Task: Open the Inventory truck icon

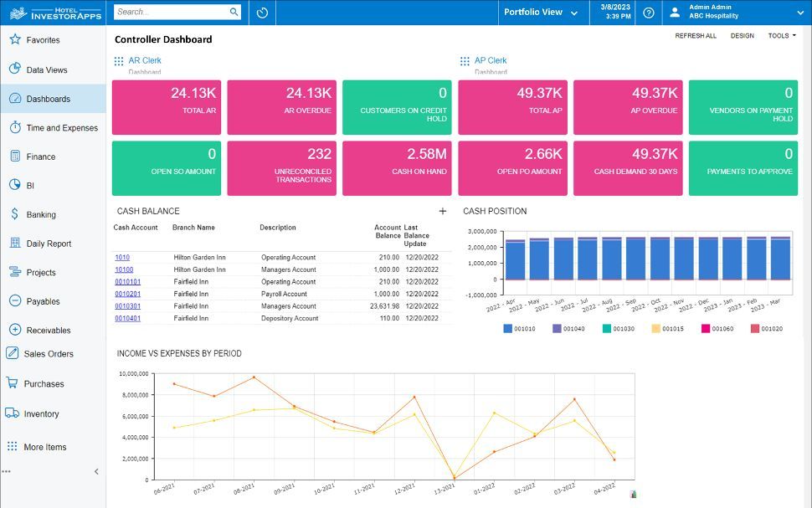Action: [x=12, y=413]
